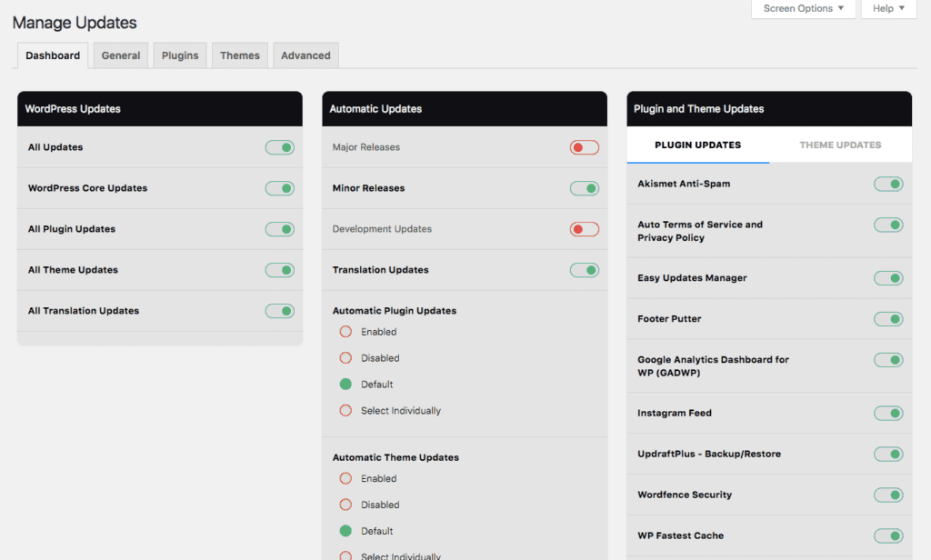Viewport: 931px width, 560px height.
Task: Toggle the All Updates switch
Action: click(280, 147)
